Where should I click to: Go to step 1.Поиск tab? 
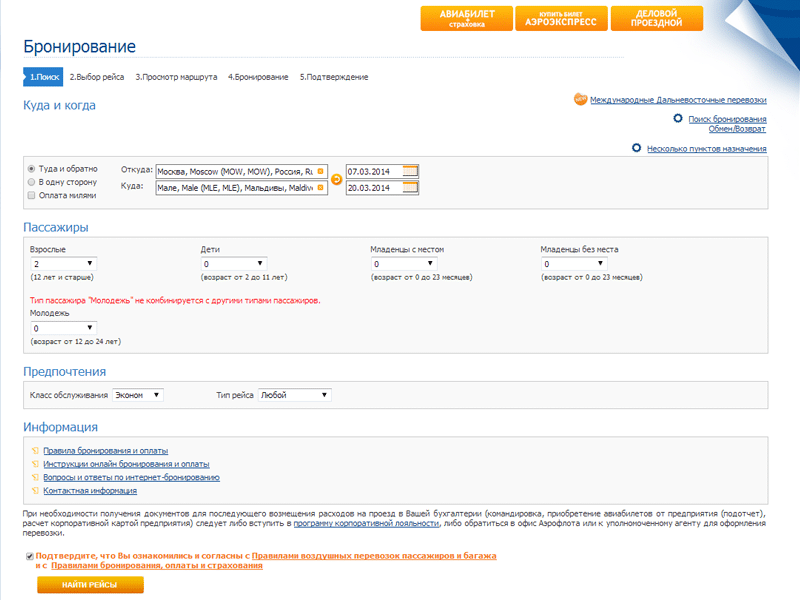point(43,77)
